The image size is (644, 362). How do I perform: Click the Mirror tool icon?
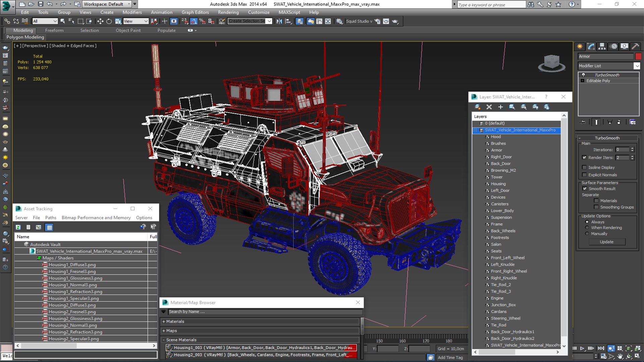coord(279,21)
